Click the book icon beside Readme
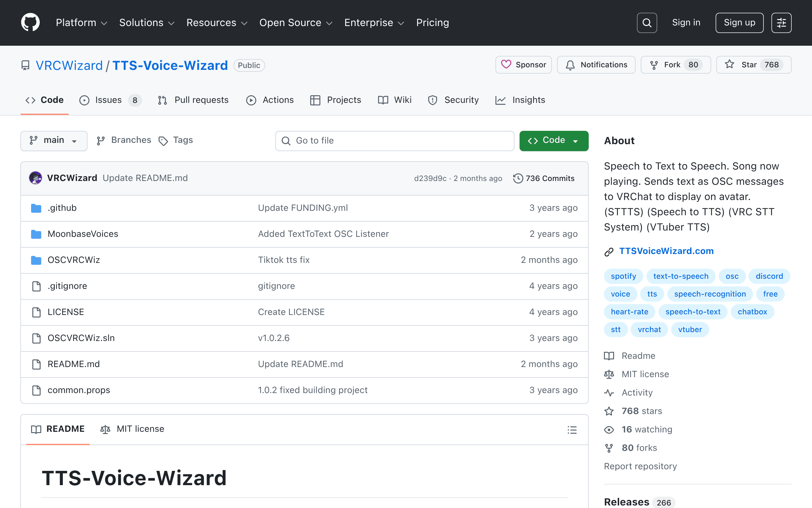The width and height of the screenshot is (812, 508). pos(609,356)
